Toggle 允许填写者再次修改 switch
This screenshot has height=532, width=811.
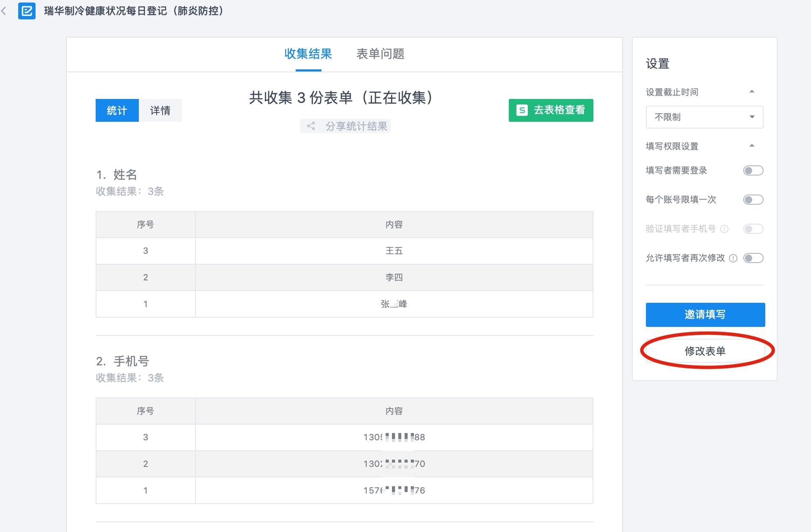(x=753, y=258)
